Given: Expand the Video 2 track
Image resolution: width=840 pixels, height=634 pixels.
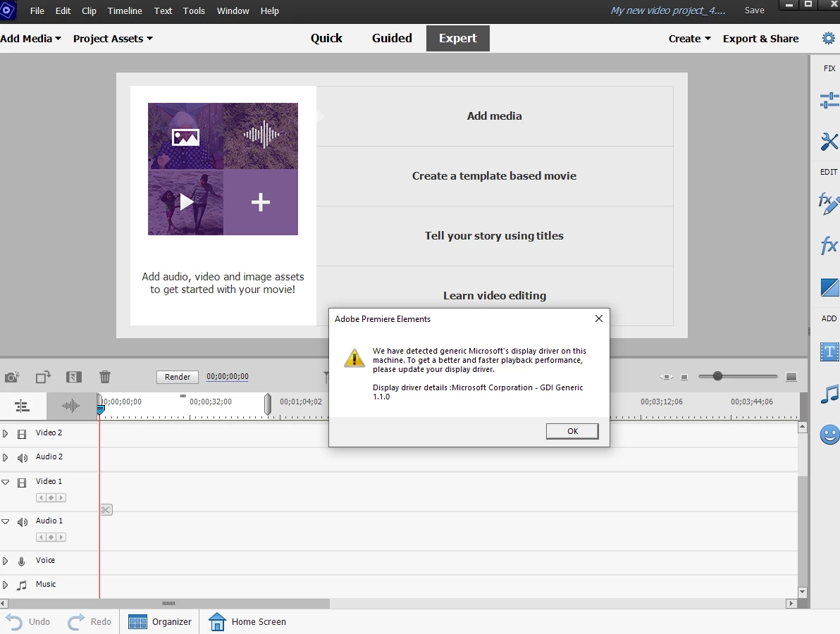Looking at the screenshot, I should 6,434.
